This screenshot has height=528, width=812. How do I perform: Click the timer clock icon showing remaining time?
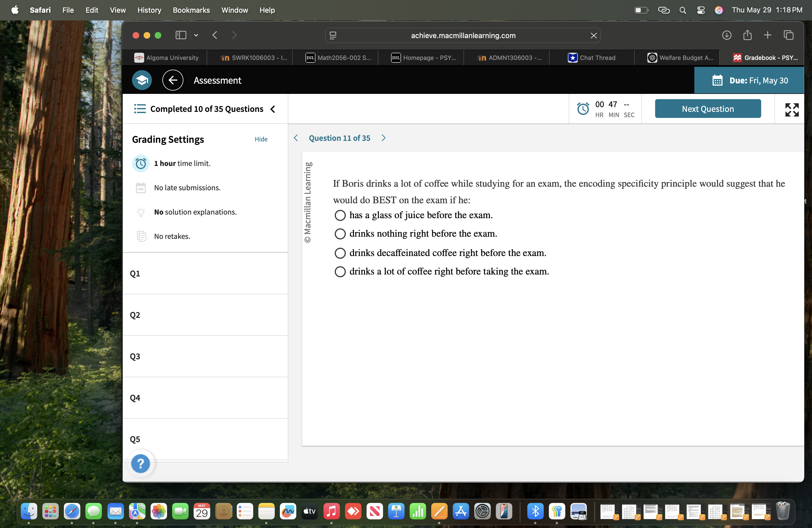(x=583, y=109)
